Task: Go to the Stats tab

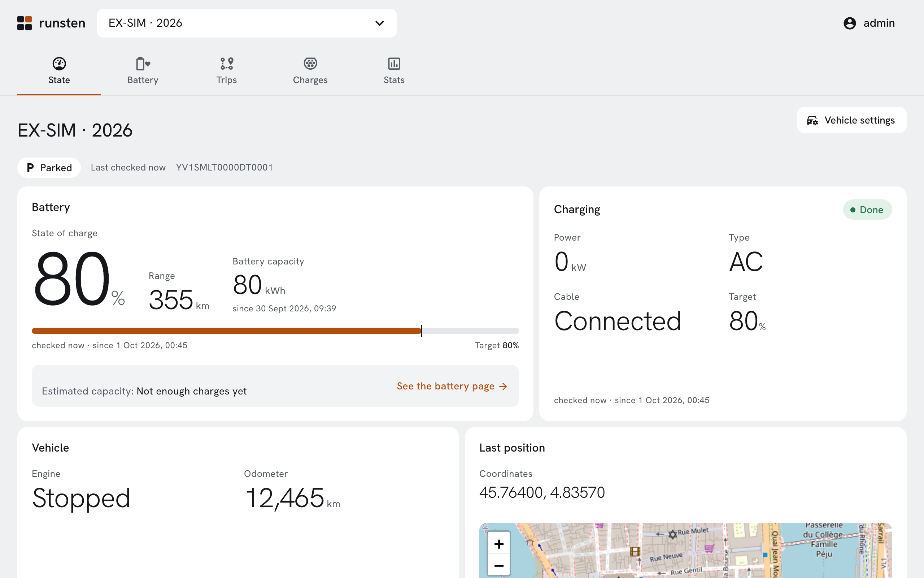Action: pos(394,71)
